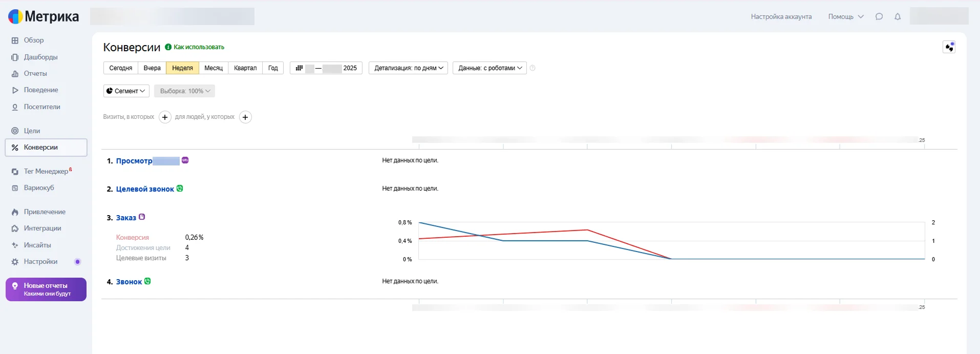Click the Отчеты chart icon
The width and height of the screenshot is (980, 354).
(15, 74)
